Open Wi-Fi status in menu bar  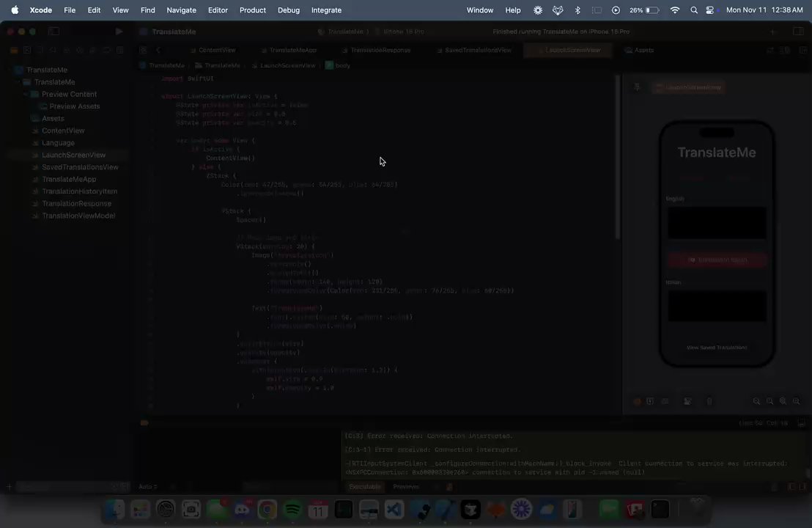point(675,10)
